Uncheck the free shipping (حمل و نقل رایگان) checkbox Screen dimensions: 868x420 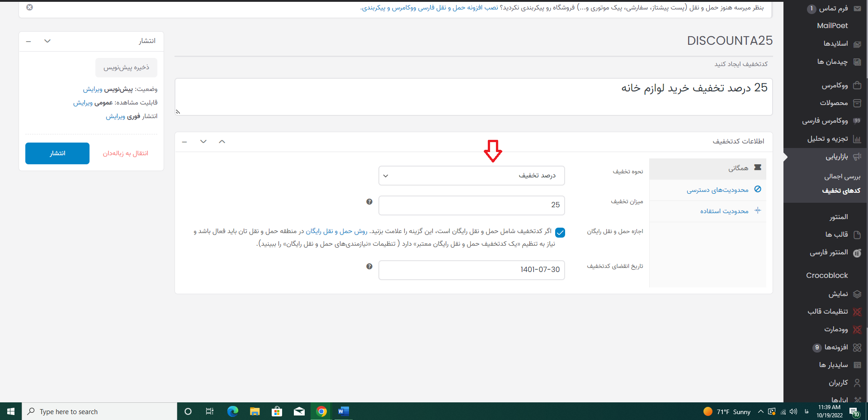click(560, 233)
